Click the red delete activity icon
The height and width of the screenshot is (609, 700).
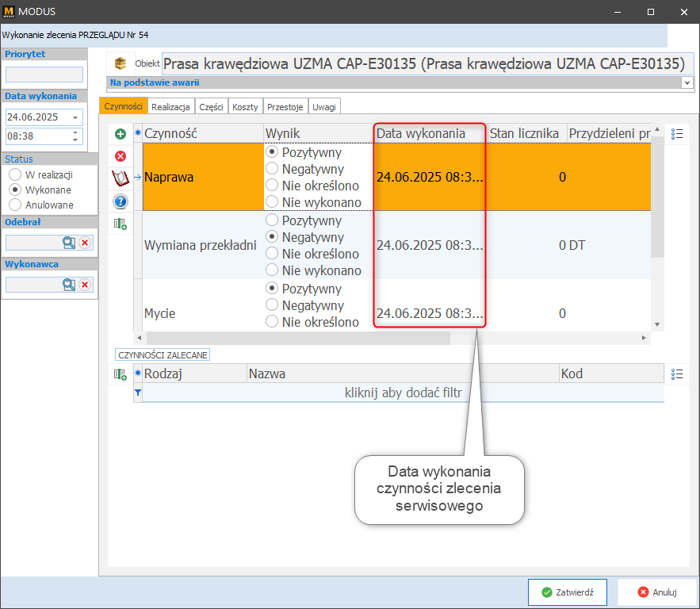[120, 156]
